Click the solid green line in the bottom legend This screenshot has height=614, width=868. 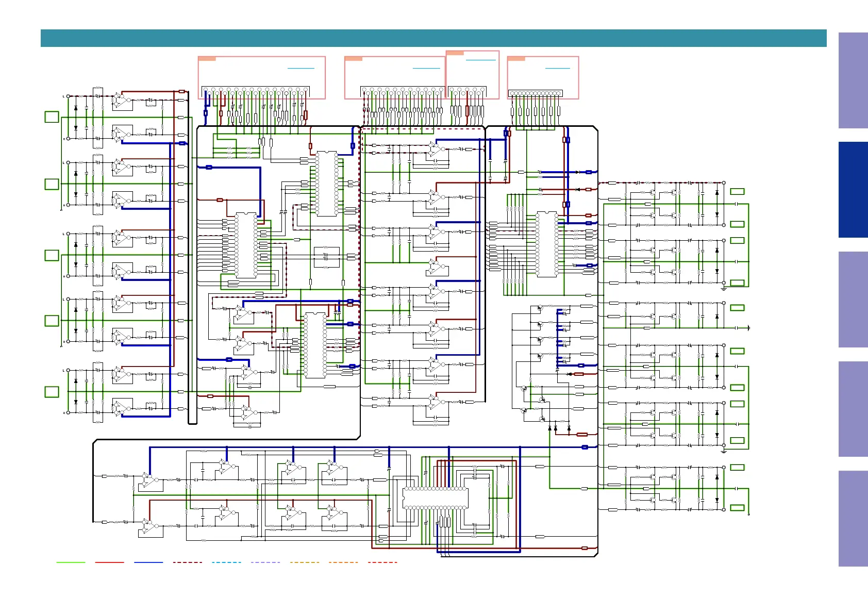pyautogui.click(x=71, y=562)
